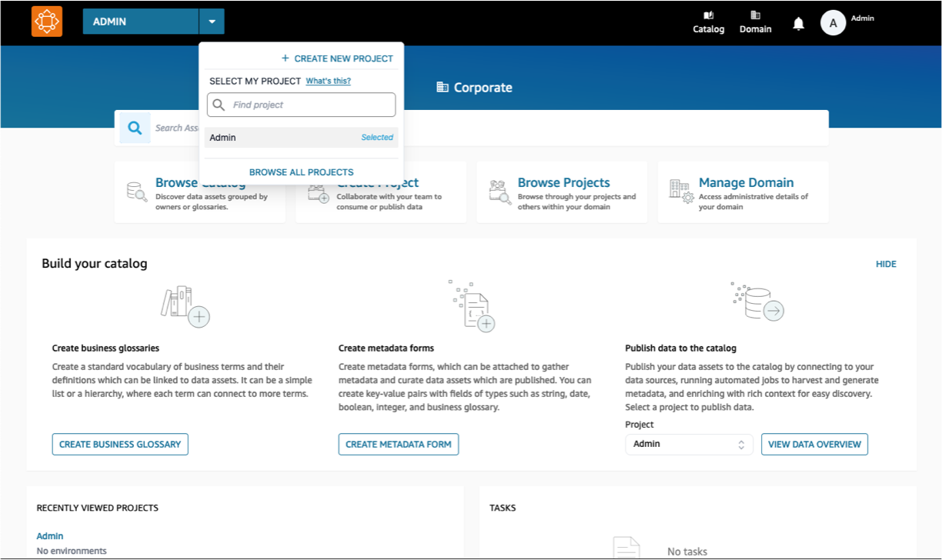Click the Corporate domain title
942x560 pixels.
[483, 88]
